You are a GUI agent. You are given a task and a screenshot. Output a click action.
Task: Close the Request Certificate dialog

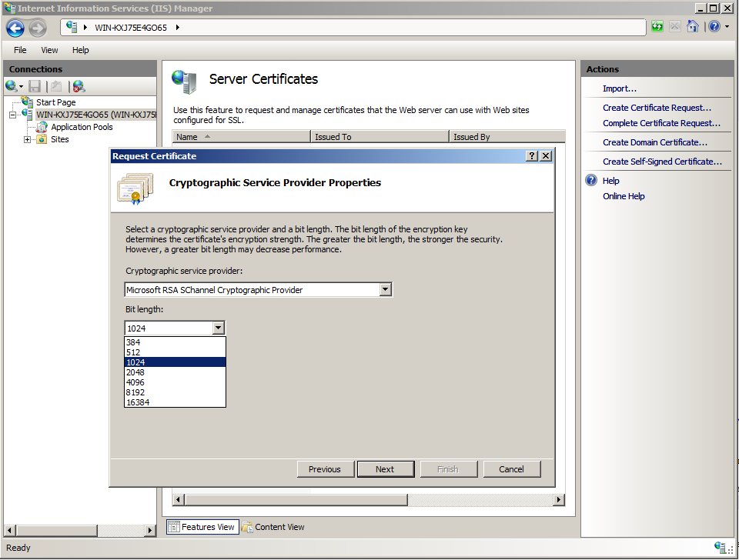[x=546, y=156]
